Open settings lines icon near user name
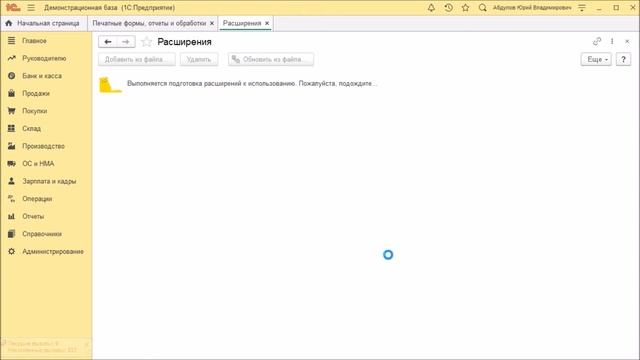The image size is (640, 360). pyautogui.click(x=582, y=8)
